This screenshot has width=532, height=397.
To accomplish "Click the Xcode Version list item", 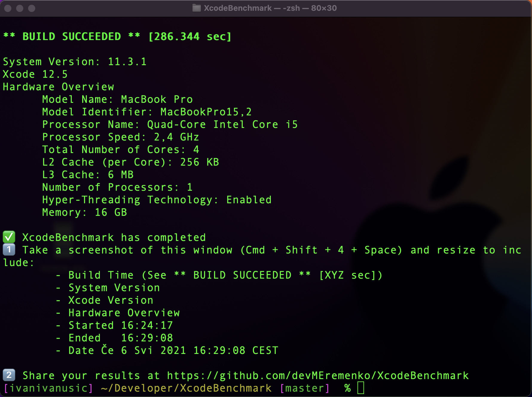I will (x=104, y=300).
